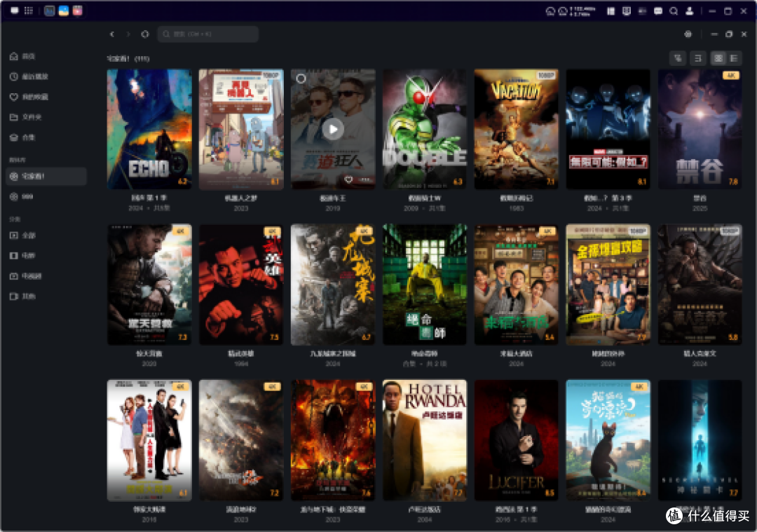
Task: Open the 文件夹 folders section
Action: (x=46, y=117)
